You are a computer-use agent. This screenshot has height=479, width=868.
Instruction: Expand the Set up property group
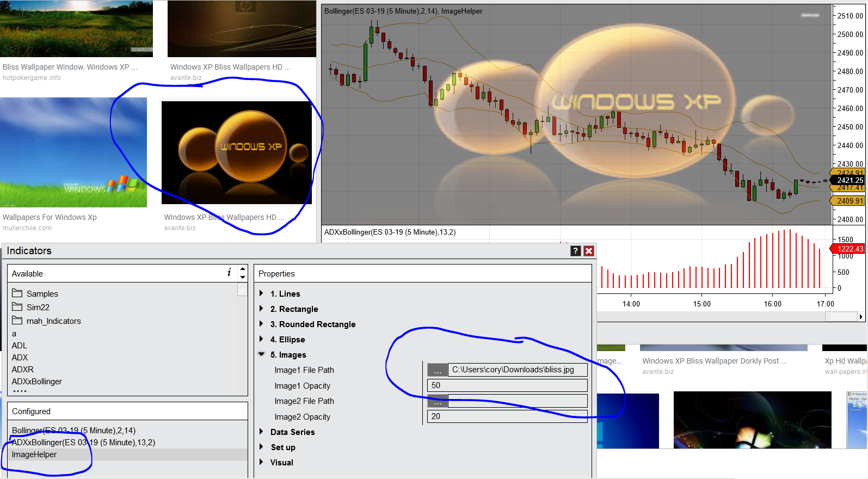(x=261, y=447)
